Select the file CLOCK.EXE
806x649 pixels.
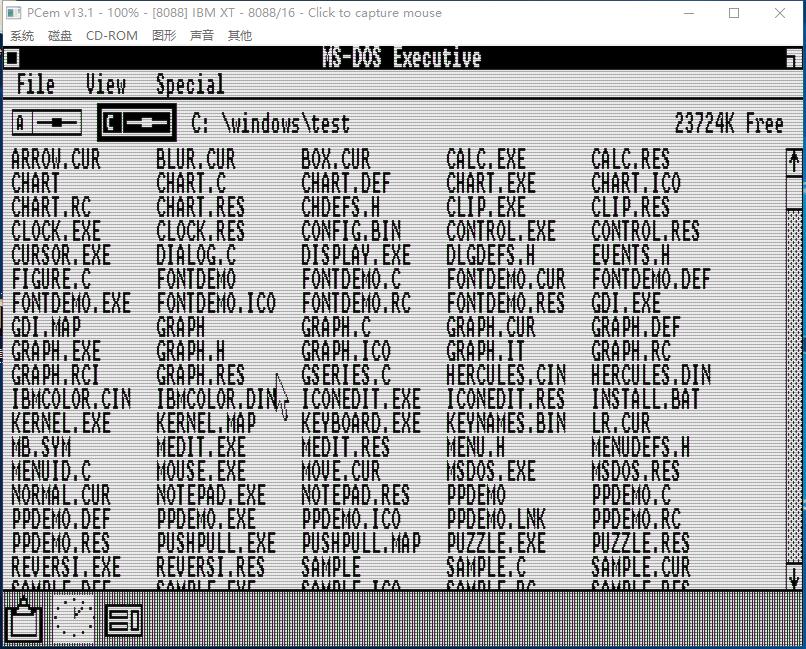[x=56, y=231]
